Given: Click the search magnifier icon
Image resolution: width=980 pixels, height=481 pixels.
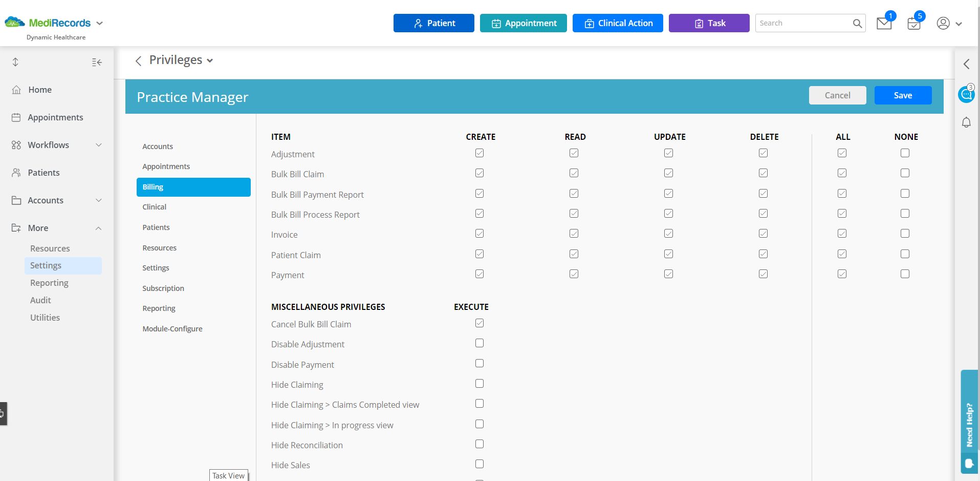Looking at the screenshot, I should pos(857,23).
